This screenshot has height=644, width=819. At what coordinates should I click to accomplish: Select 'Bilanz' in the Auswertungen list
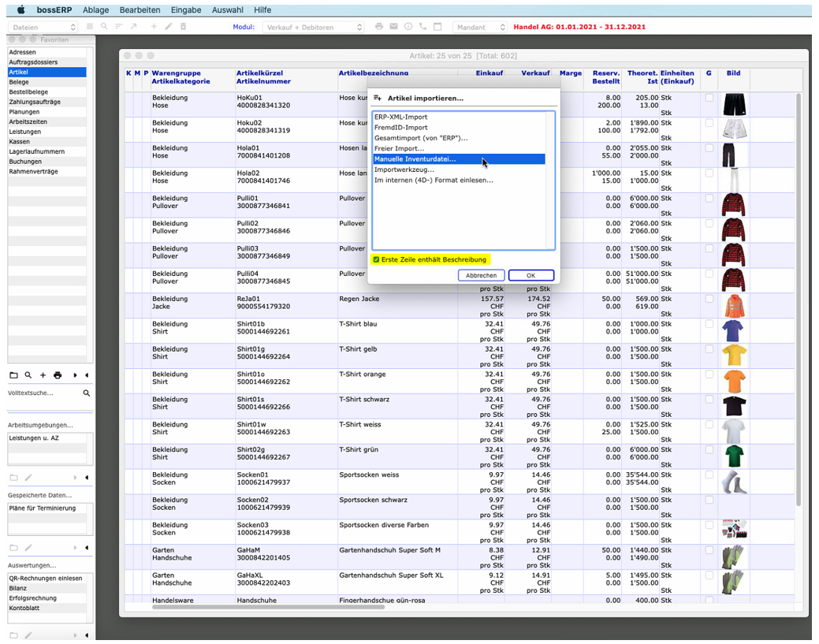(18, 588)
